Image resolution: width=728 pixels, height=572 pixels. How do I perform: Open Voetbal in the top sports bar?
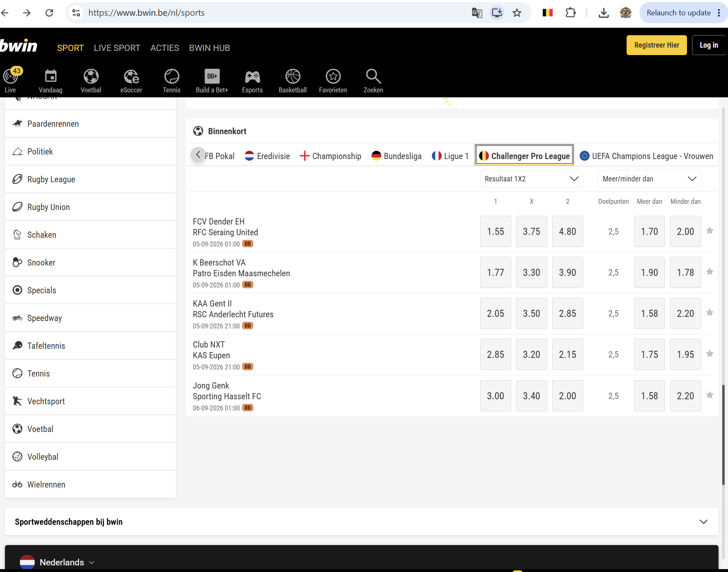(x=91, y=80)
